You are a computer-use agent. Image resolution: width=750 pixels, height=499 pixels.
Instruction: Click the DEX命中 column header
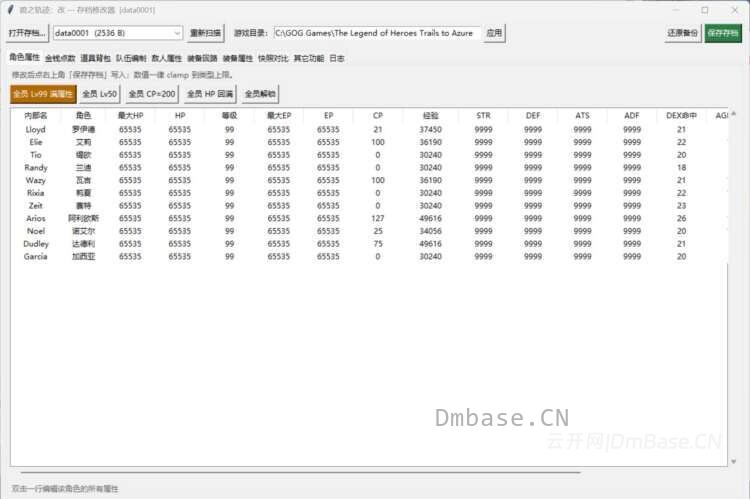coord(681,115)
